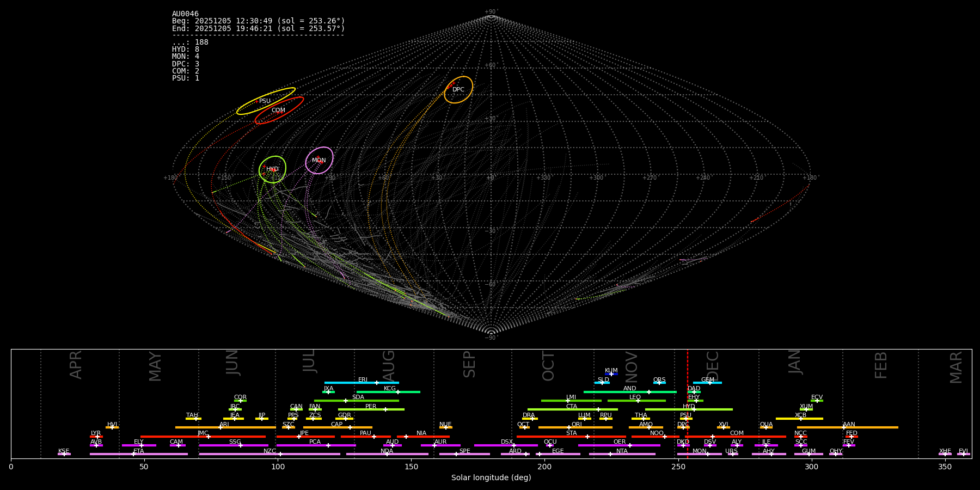Click the LEO shower label on the timeline
This screenshot has height=490, width=980.
tap(635, 397)
